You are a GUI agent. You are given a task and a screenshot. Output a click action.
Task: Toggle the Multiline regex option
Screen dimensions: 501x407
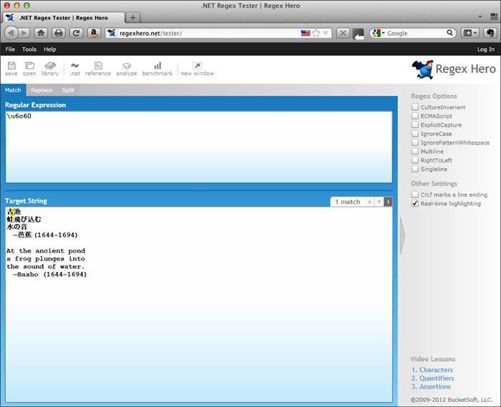415,151
